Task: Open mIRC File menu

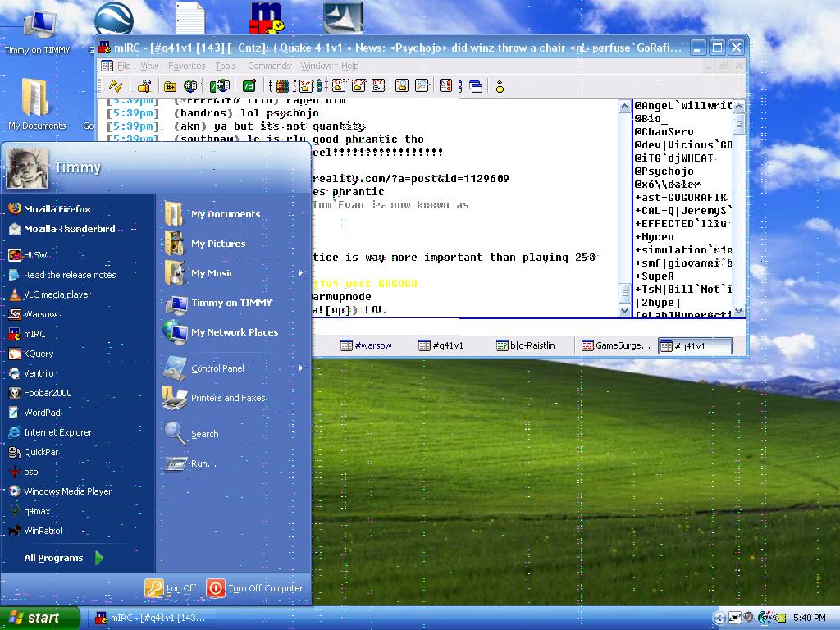Action: (x=125, y=66)
